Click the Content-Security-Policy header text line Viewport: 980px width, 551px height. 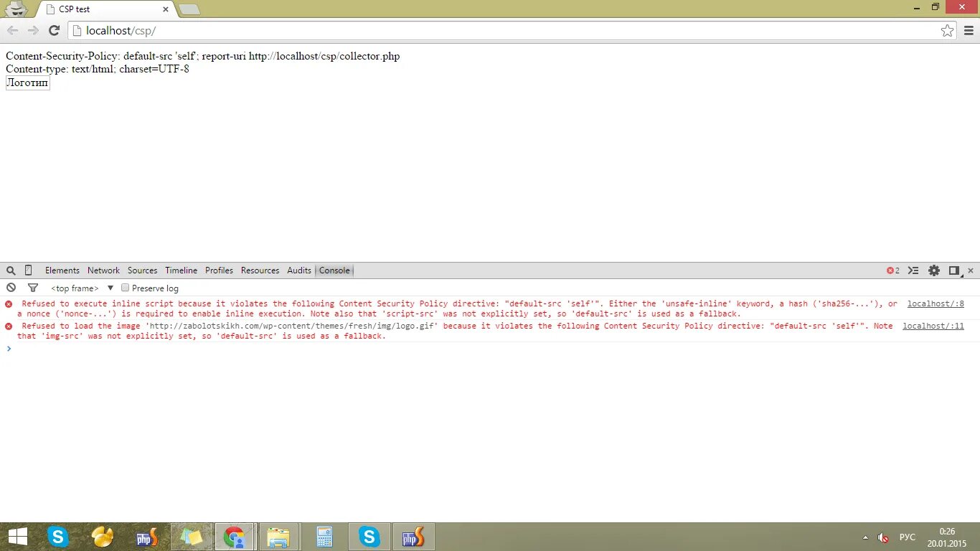pyautogui.click(x=203, y=56)
